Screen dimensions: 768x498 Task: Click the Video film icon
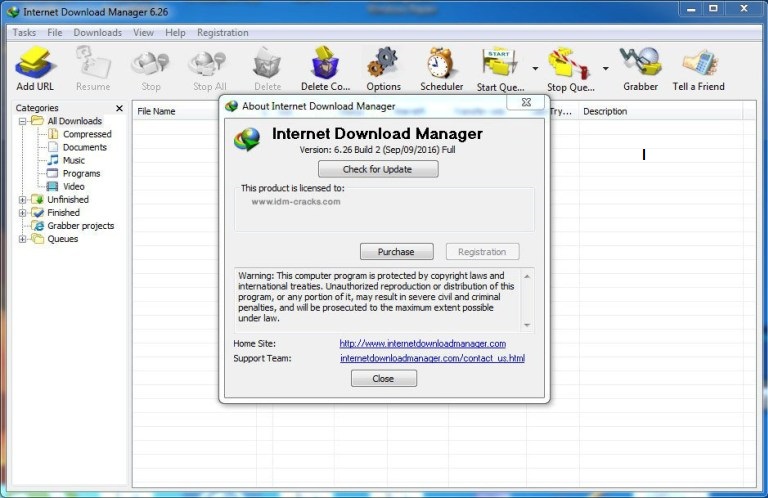(x=52, y=187)
